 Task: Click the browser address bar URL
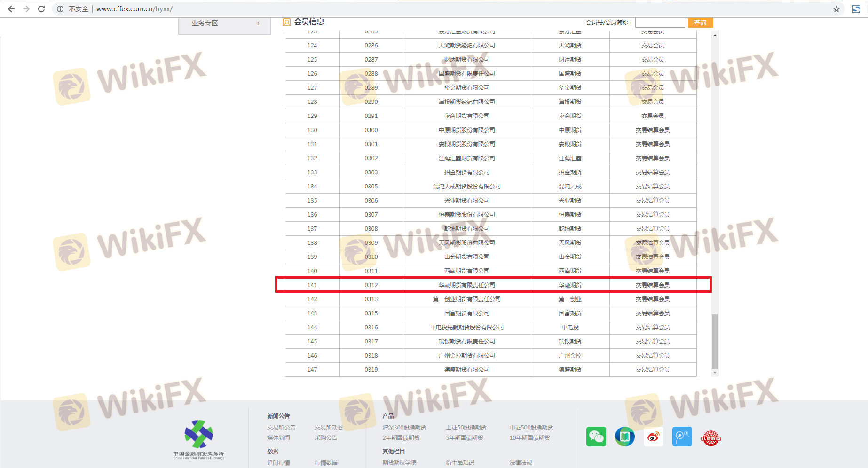click(x=134, y=9)
